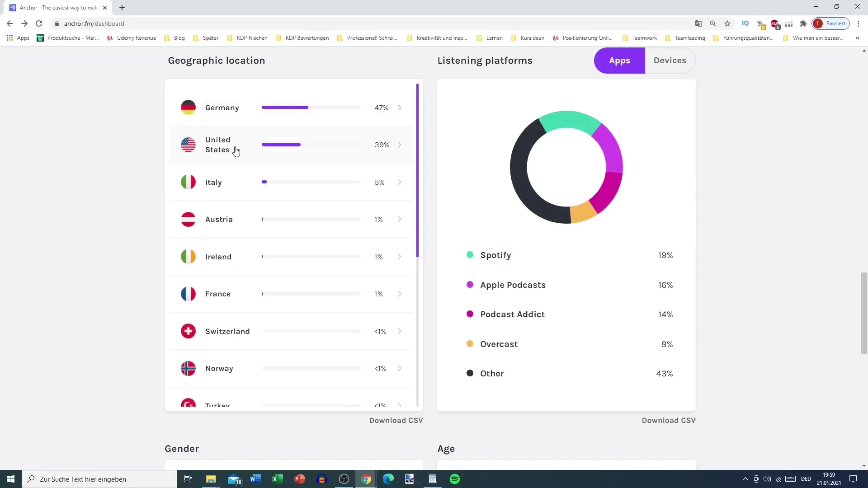Viewport: 868px width, 488px height.
Task: Click the France flag icon
Action: pyautogui.click(x=188, y=294)
